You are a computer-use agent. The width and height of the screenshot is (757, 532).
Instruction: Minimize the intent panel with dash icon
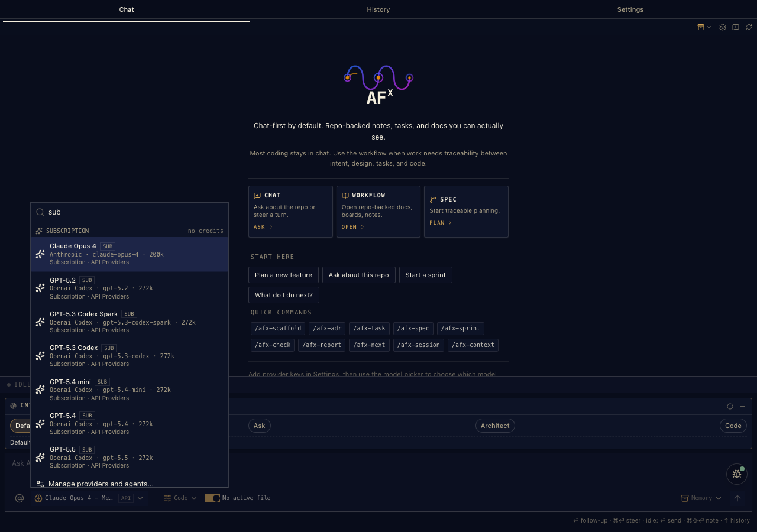(743, 406)
